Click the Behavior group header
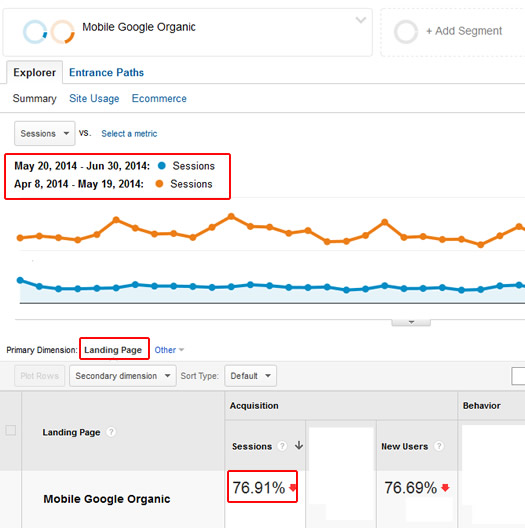Screen dimensions: 525x528 482,406
